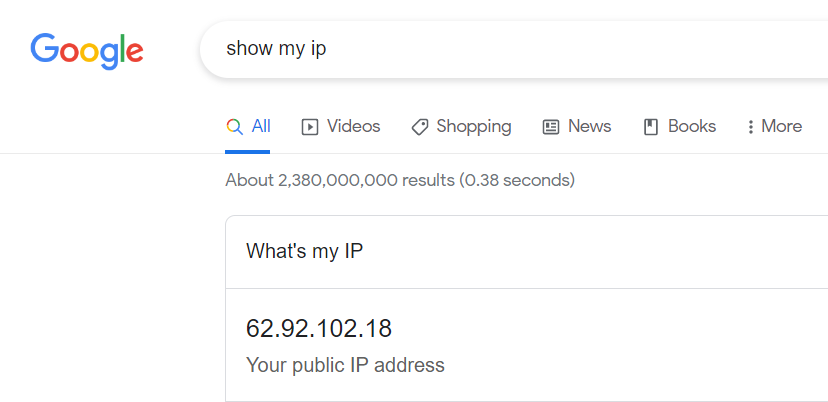This screenshot has width=828, height=402.
Task: Place cursor on the "show my ip" query text
Action: [276, 49]
